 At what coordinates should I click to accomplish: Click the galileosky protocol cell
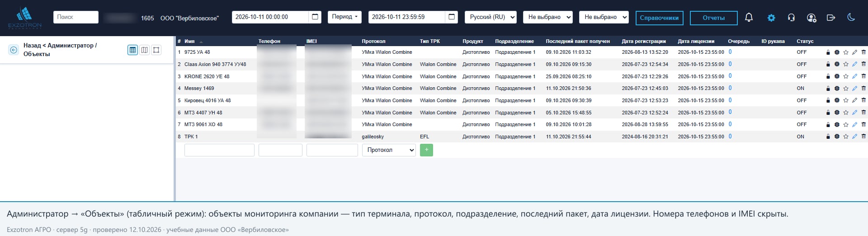coord(373,137)
